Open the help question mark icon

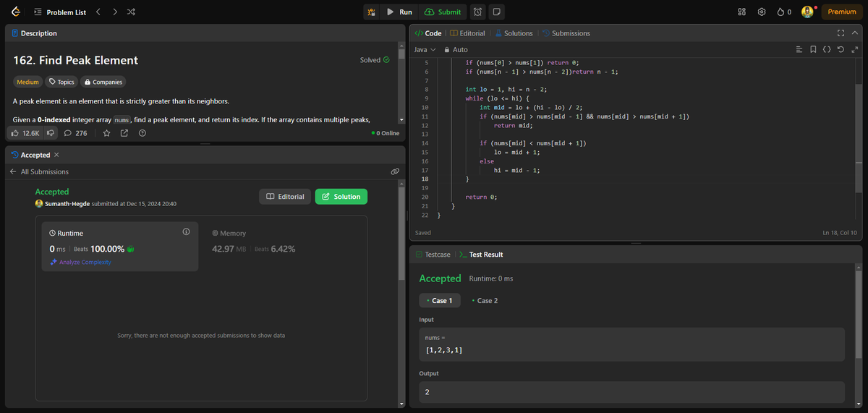tap(142, 133)
